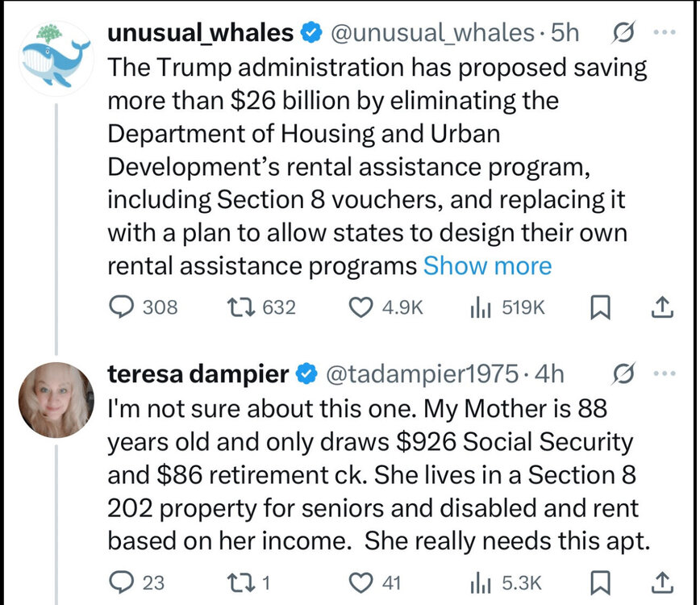The height and width of the screenshot is (605, 700).
Task: Bookmark teresa dampier's reply
Action: click(x=600, y=582)
